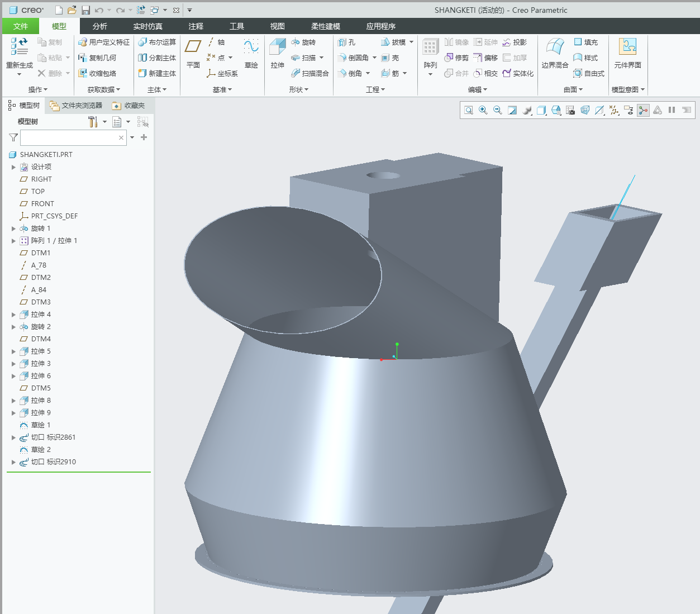Open the 文件夹浏览器 tab
This screenshot has height=614, width=700.
point(76,106)
